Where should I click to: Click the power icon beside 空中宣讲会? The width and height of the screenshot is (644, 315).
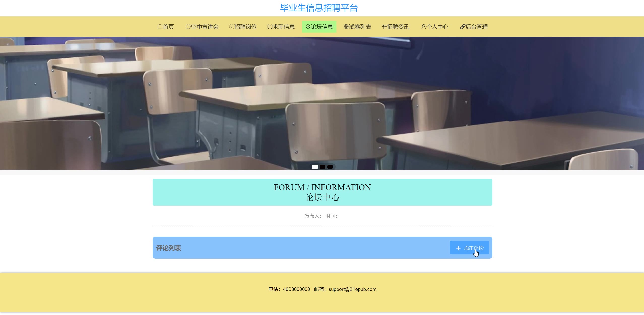188,27
